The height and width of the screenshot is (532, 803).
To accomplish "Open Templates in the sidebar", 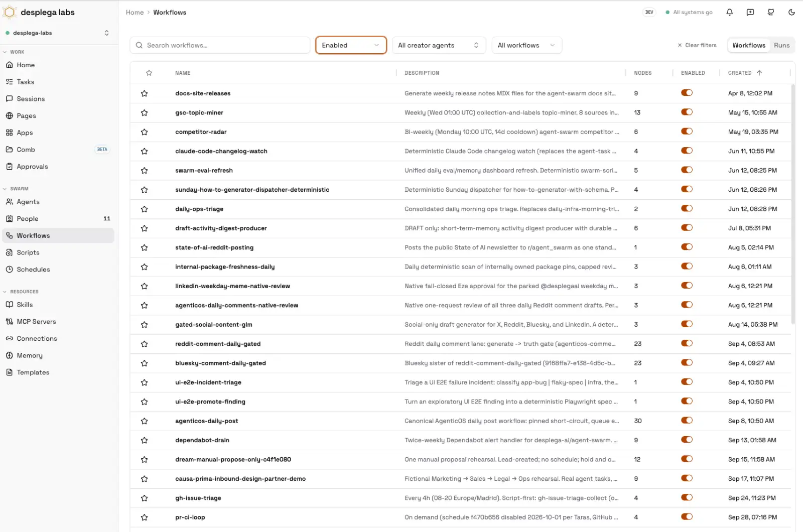I will click(x=59, y=372).
